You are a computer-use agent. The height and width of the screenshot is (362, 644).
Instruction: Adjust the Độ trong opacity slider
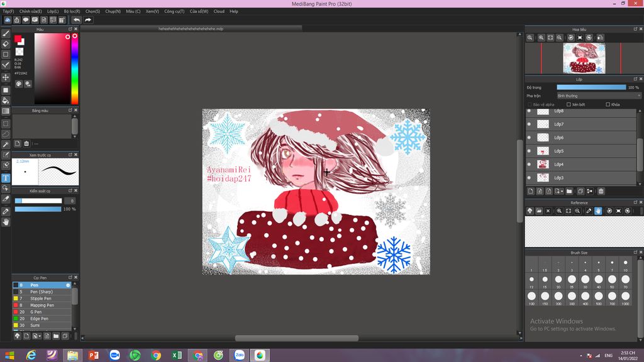point(591,87)
